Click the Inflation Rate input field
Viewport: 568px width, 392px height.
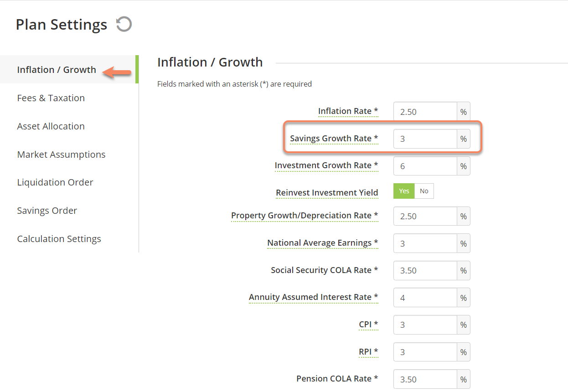pos(425,112)
